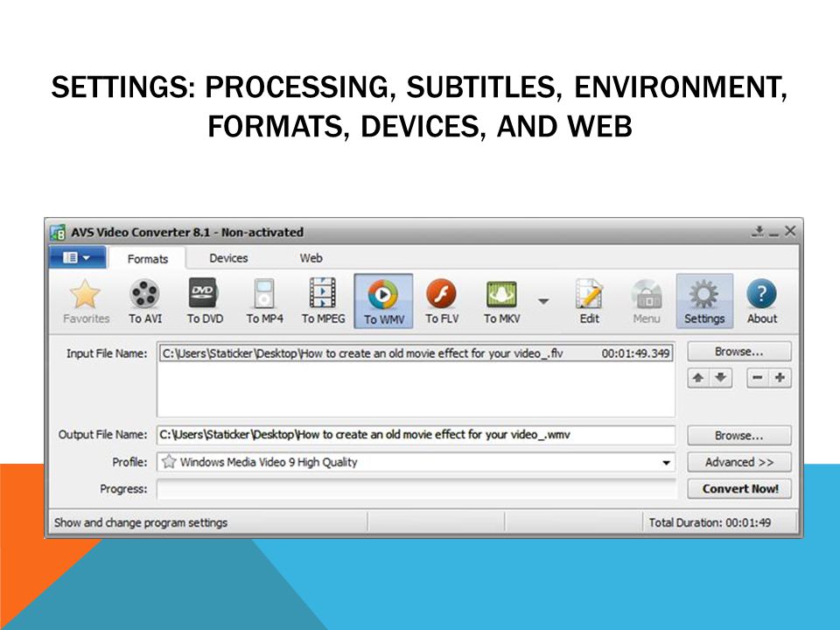Image resolution: width=840 pixels, height=630 pixels.
Task: Click the disc Menu icon
Action: coord(647,301)
